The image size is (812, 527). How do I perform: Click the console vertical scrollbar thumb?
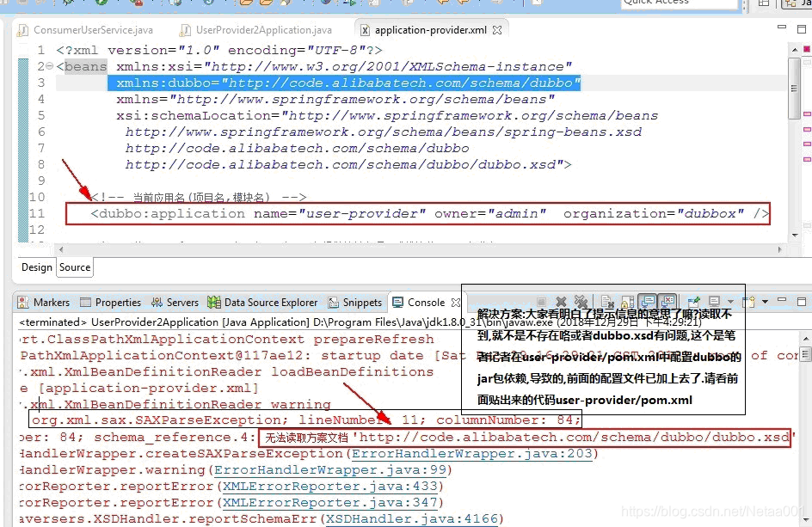pyautogui.click(x=805, y=355)
